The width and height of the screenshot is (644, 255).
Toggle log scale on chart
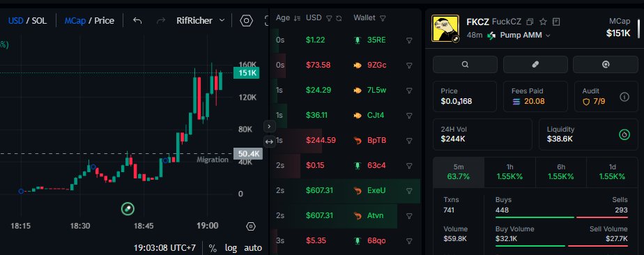[231, 248]
